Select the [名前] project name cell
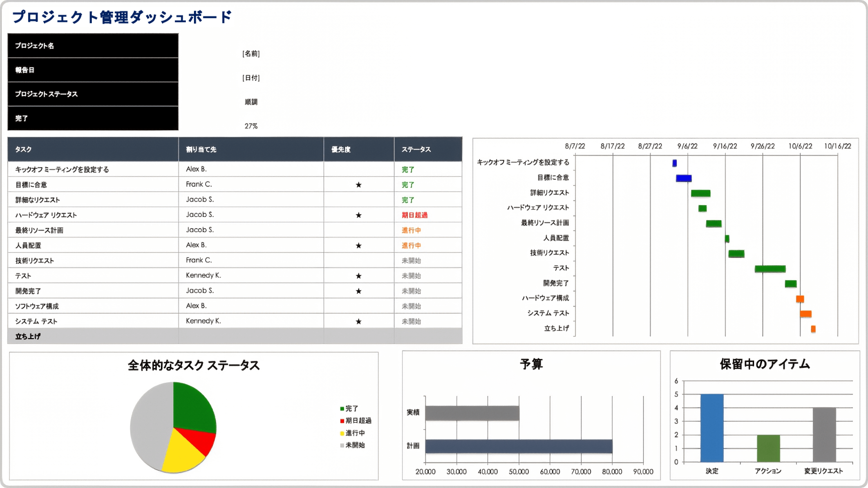The height and width of the screenshot is (488, 868). [x=251, y=54]
